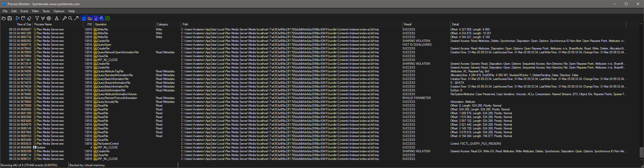Click the Category column header

[x=168, y=24]
